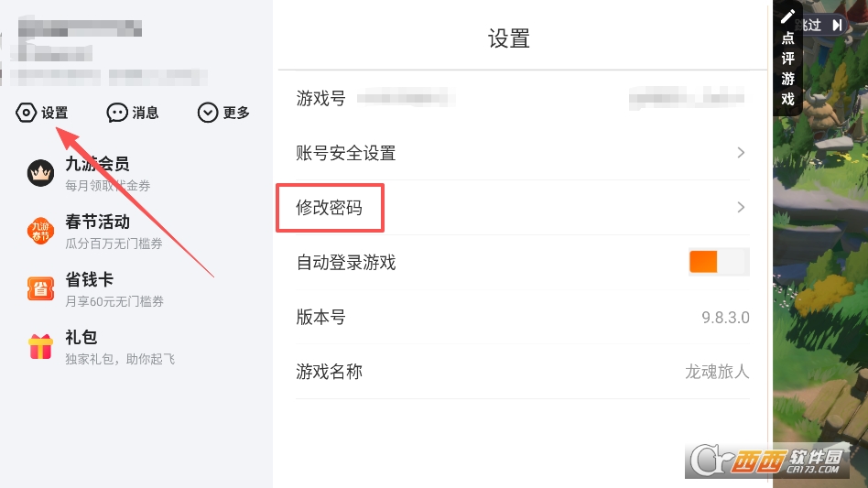Select the 修改密码 menu entry

(330, 208)
